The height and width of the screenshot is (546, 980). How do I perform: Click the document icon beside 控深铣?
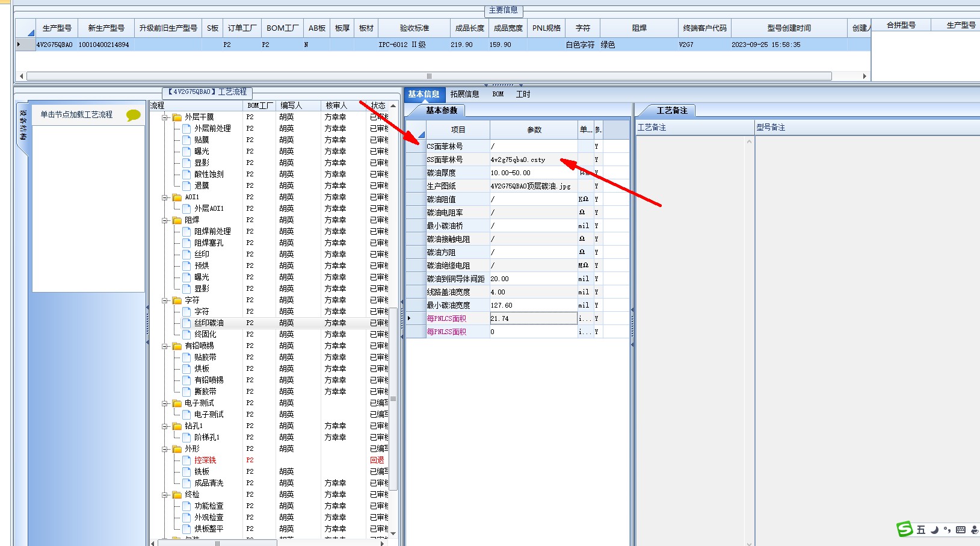pyautogui.click(x=186, y=461)
